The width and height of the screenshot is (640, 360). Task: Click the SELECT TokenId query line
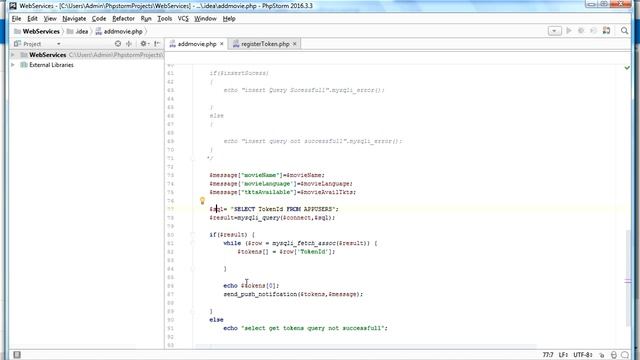(274, 209)
